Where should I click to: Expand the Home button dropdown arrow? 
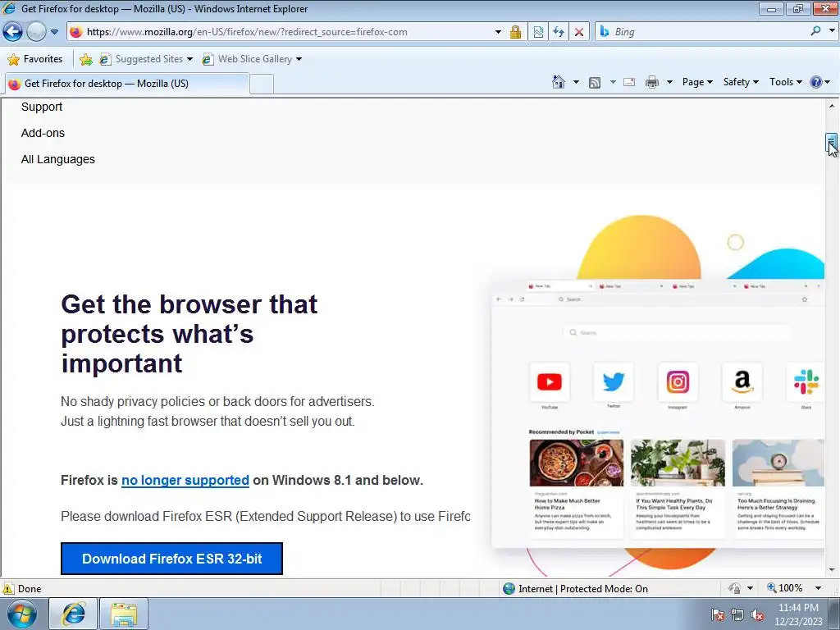coord(576,82)
